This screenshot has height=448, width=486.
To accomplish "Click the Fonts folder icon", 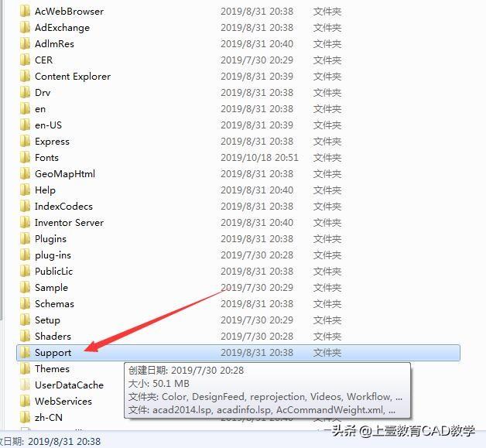I will click(x=25, y=157).
